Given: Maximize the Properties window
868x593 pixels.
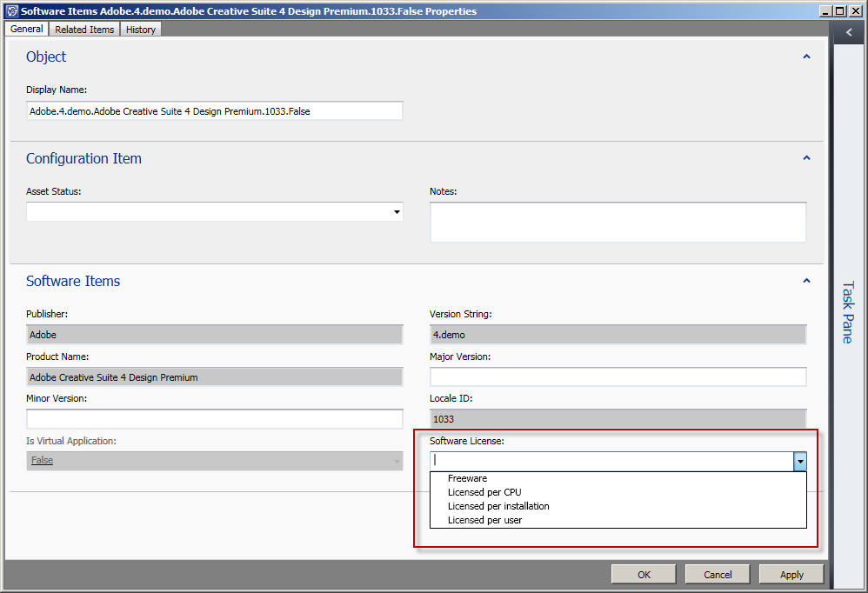Looking at the screenshot, I should click(x=840, y=11).
